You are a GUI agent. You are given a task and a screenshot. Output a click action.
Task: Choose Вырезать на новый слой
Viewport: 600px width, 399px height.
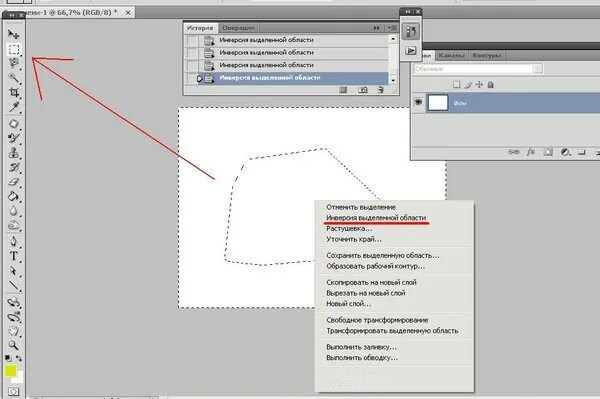pyautogui.click(x=365, y=293)
